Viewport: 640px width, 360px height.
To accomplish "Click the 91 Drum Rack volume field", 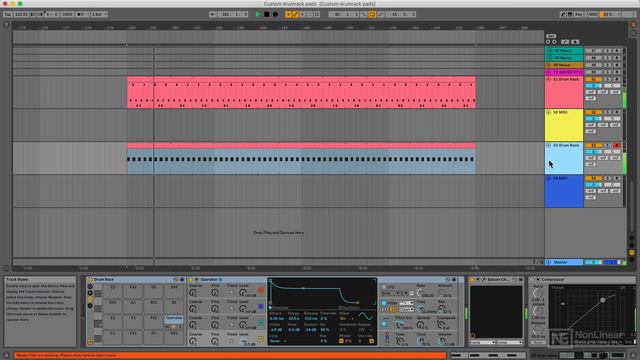I will click(593, 86).
